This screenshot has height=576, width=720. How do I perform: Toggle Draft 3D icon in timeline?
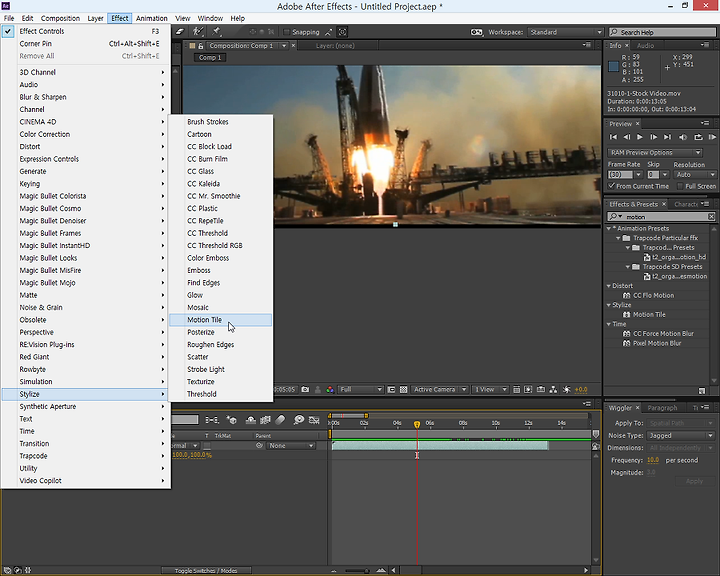point(232,420)
